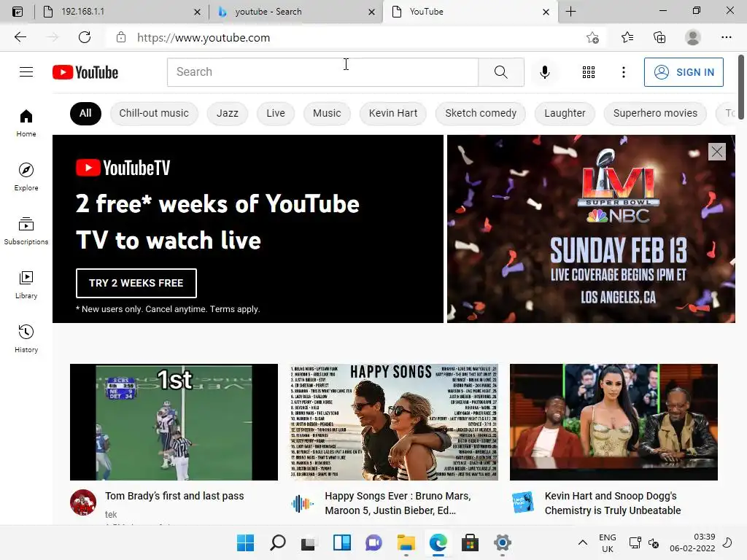Screen dimensions: 747x560
Task: Open Tom Brady's first and last pass title
Action: [x=174, y=496]
